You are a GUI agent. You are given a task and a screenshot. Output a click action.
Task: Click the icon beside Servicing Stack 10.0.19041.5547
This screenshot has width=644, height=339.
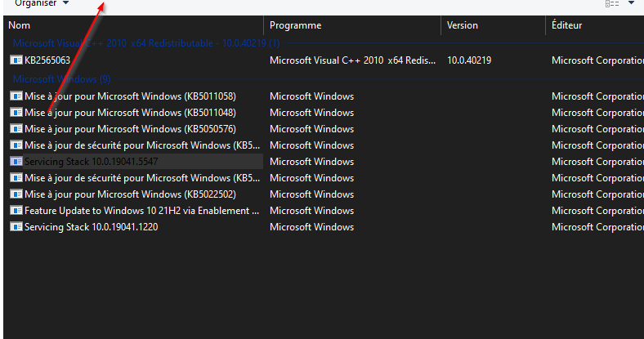[x=16, y=161]
